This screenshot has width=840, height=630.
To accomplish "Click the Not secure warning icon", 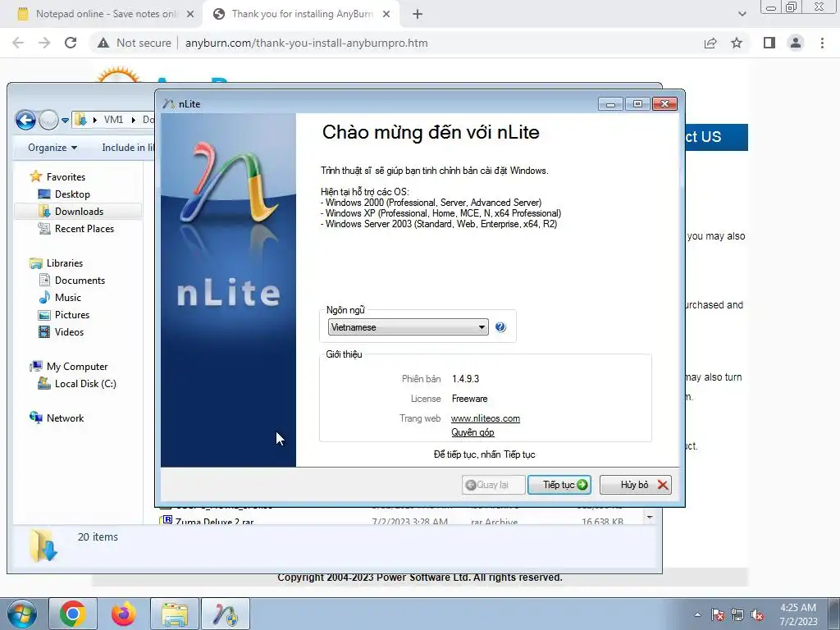I will tap(103, 43).
